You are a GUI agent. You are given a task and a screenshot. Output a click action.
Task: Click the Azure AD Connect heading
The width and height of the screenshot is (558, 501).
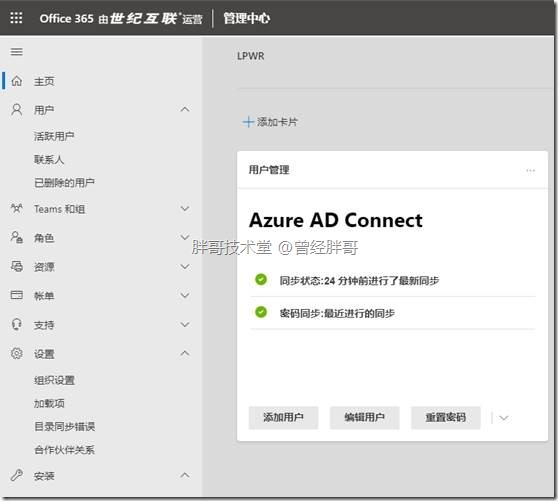336,220
